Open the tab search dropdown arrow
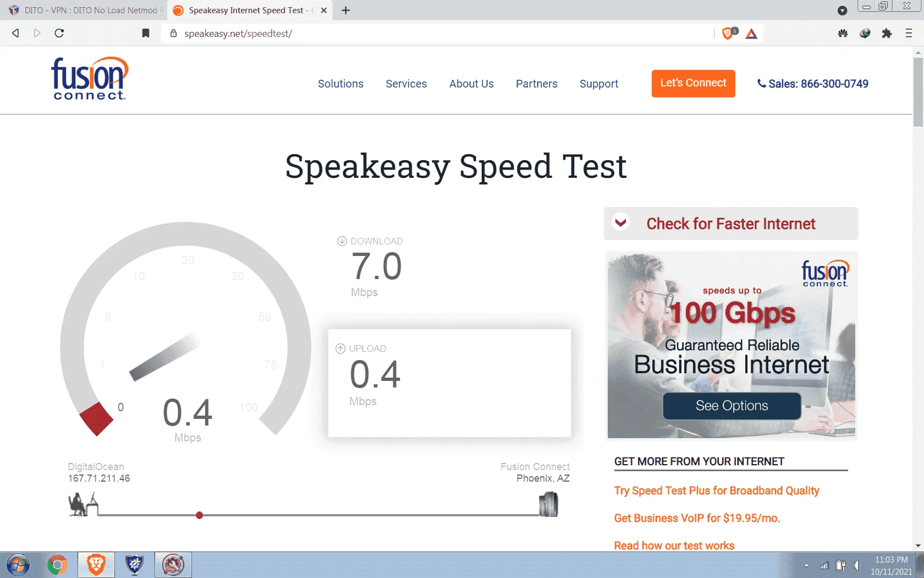 pos(842,10)
